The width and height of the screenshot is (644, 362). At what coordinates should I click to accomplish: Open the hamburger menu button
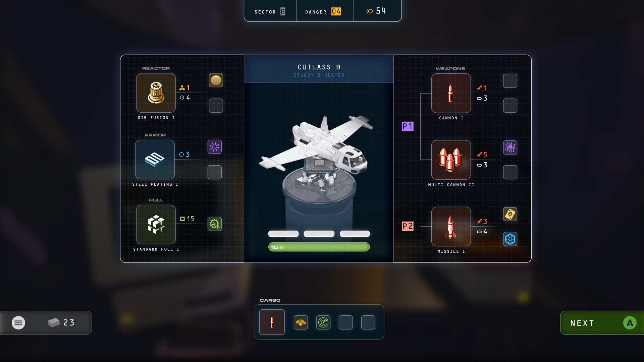[18, 323]
